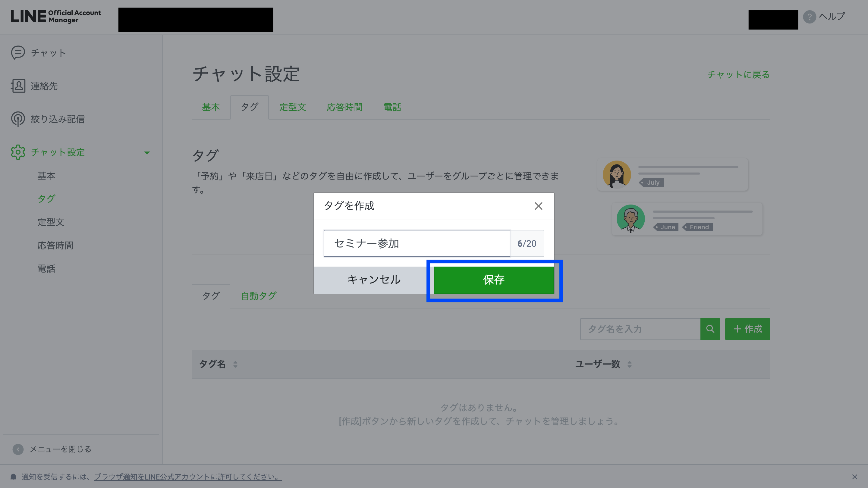868x488 pixels.
Task: Follow the チャットに戻る link
Action: point(738,74)
